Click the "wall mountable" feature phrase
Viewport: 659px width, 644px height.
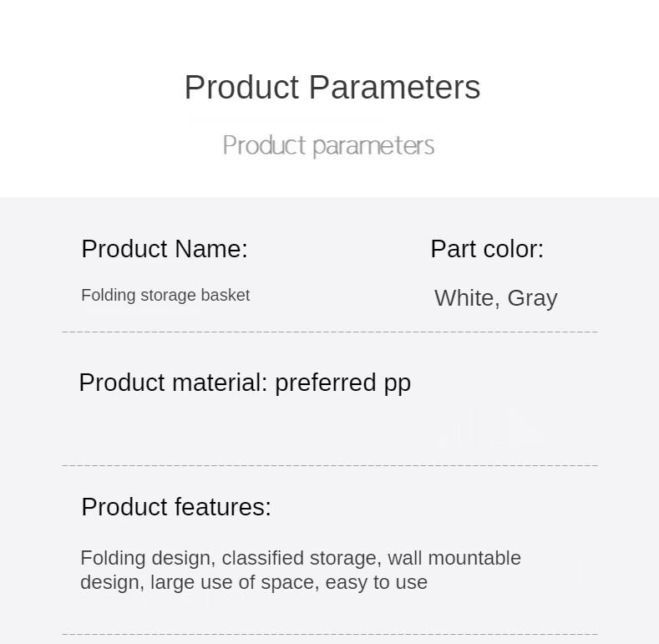point(454,558)
